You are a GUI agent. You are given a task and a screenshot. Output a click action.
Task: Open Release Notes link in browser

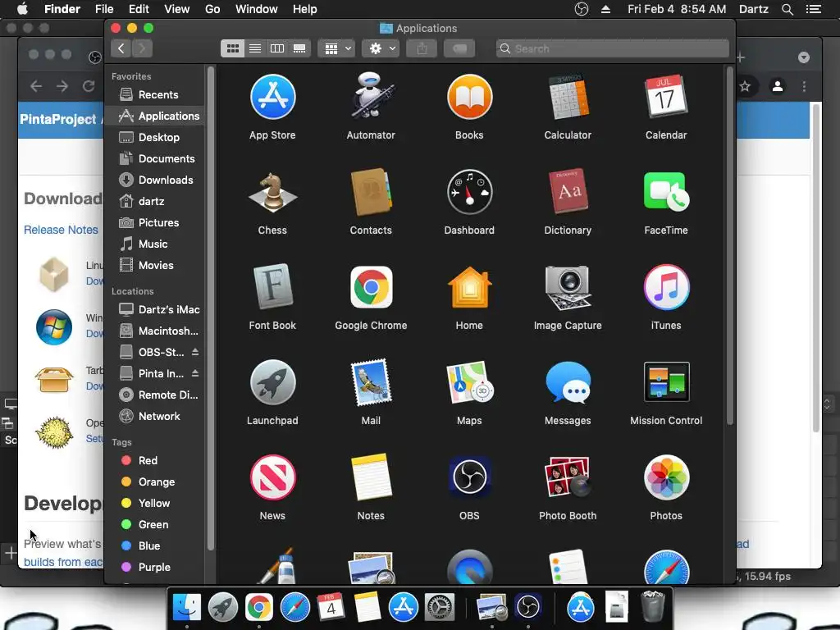61,230
